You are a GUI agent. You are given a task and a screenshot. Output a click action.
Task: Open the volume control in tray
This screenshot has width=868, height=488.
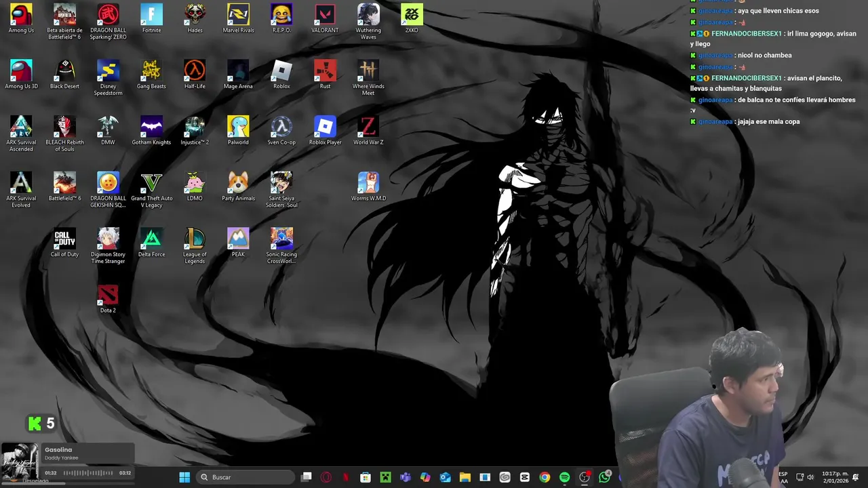[x=810, y=477]
